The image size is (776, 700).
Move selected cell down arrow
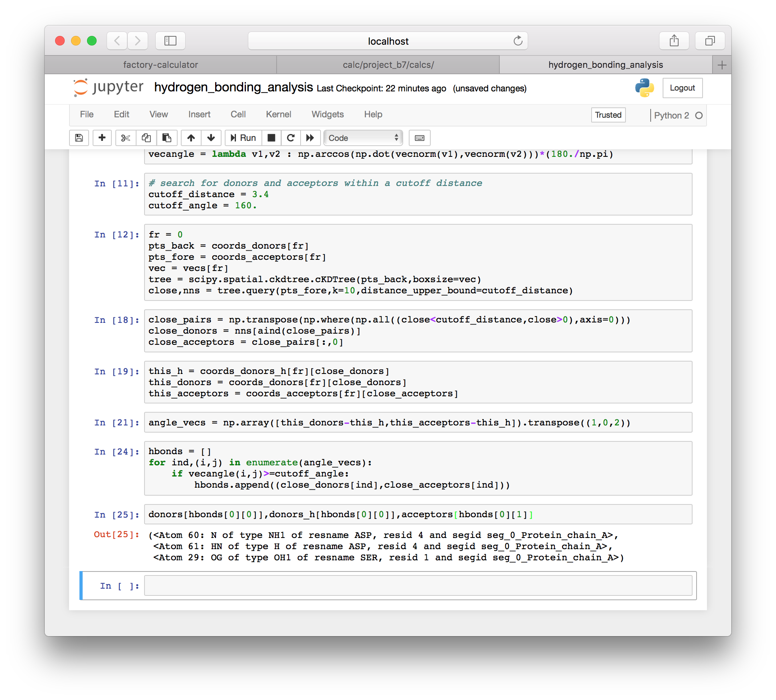pyautogui.click(x=211, y=138)
